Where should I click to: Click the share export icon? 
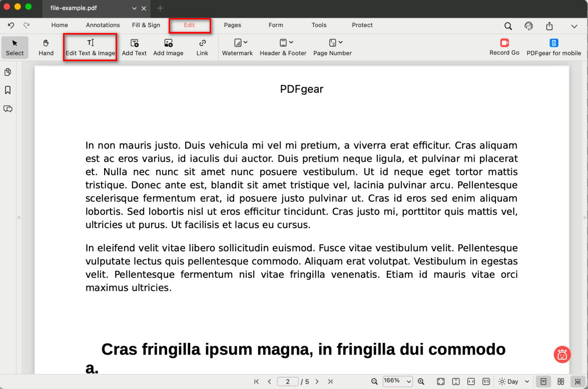(x=549, y=26)
